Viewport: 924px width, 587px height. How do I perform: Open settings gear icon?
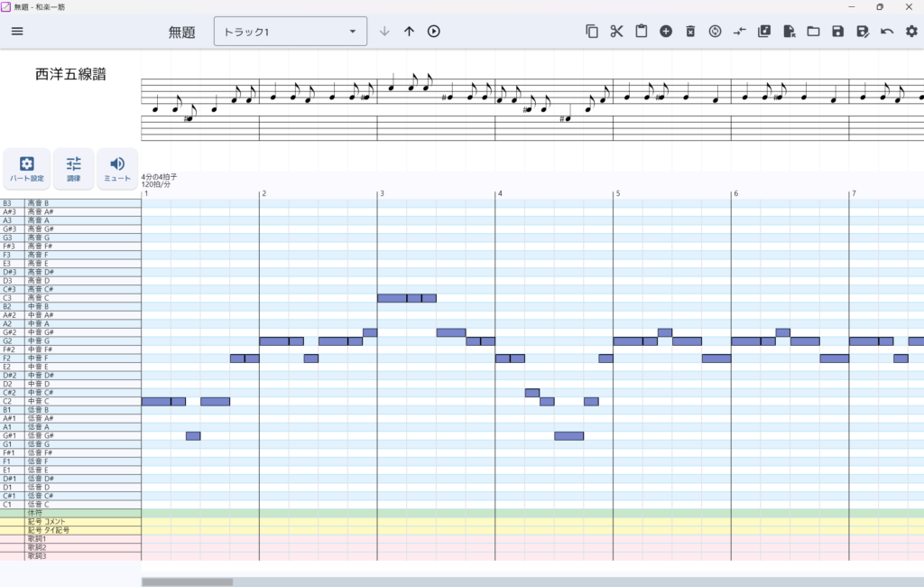tap(911, 32)
